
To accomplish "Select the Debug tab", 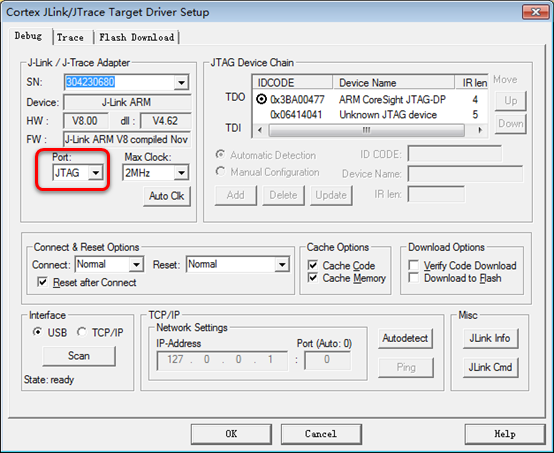I will point(29,36).
